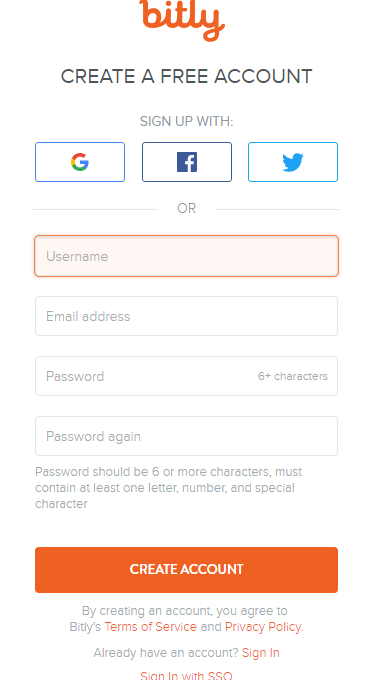Follow the Sign In link
The height and width of the screenshot is (680, 381).
coord(261,653)
